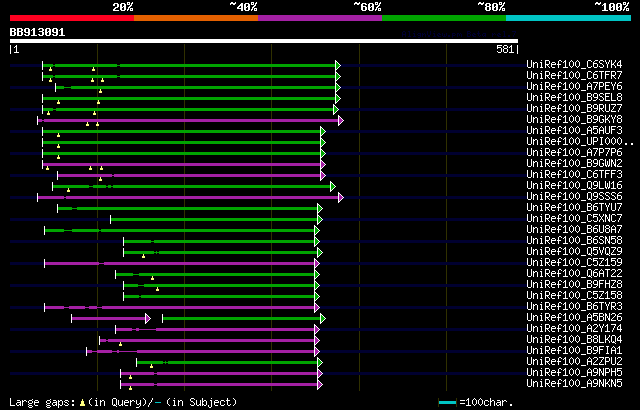Click the yellow gap marker under Q9LW16
640x410 pixels.
point(69,190)
